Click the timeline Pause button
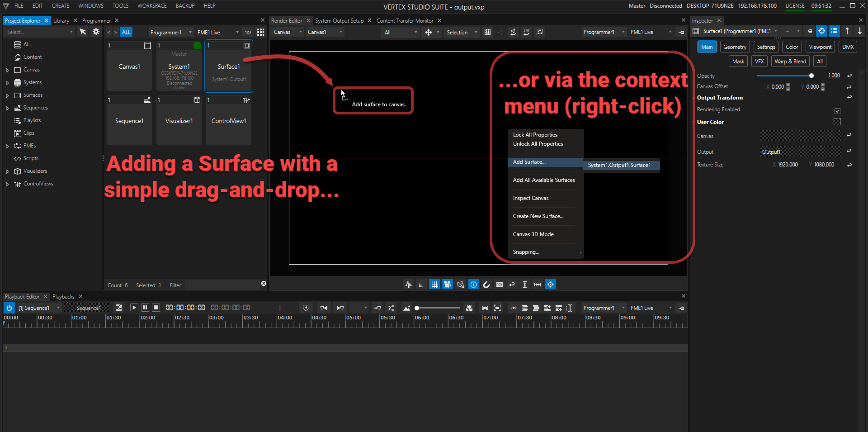 point(145,308)
